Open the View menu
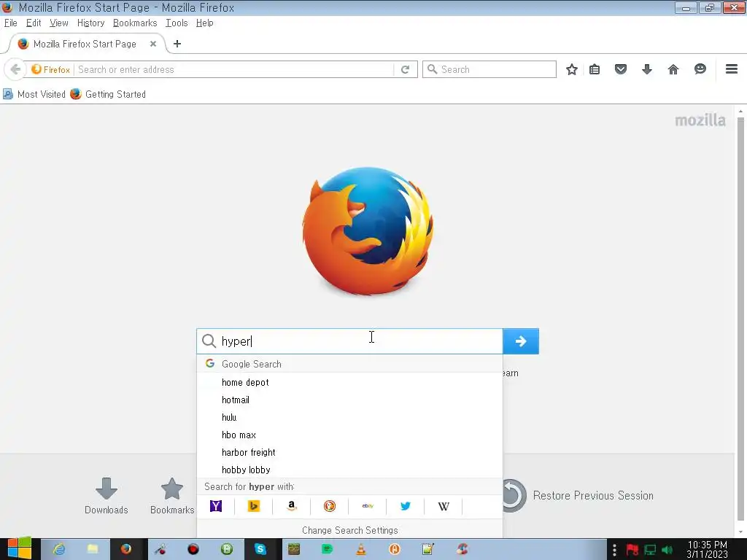 58,23
